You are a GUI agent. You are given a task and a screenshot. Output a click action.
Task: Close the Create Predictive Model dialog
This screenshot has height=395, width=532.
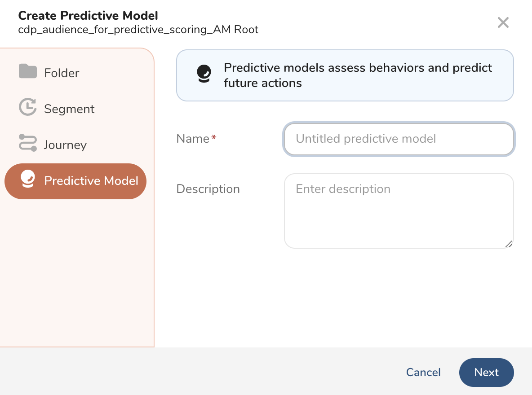(x=503, y=22)
